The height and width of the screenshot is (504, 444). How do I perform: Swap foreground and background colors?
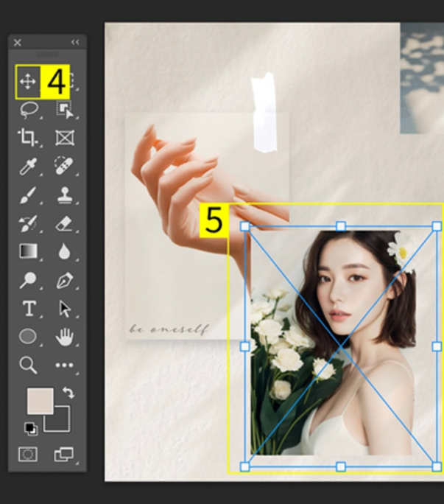(68, 393)
